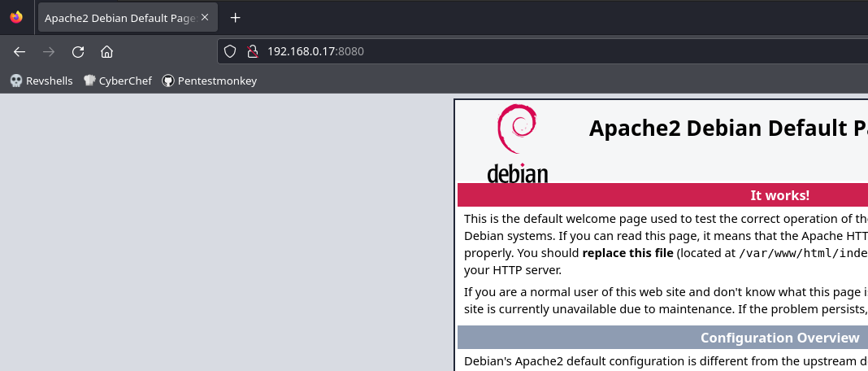Click the 'Configuration Overview' section header

pyautogui.click(x=662, y=338)
